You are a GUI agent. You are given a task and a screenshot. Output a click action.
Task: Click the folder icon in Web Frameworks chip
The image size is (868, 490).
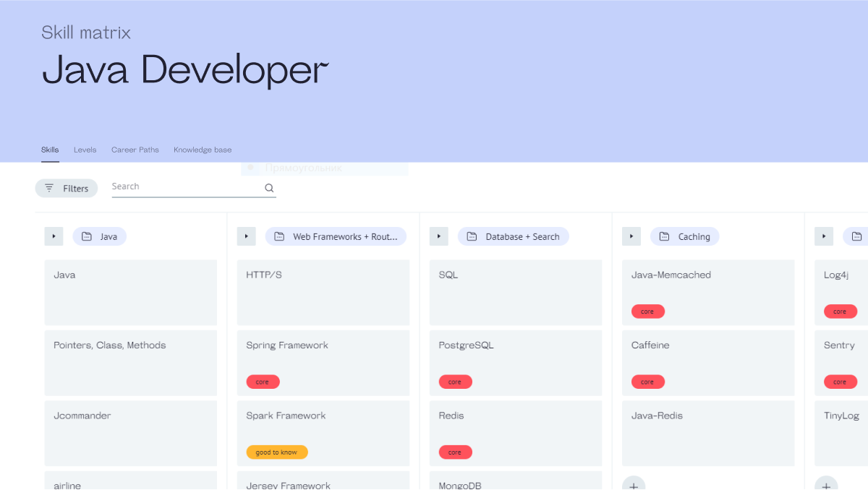[x=279, y=236]
